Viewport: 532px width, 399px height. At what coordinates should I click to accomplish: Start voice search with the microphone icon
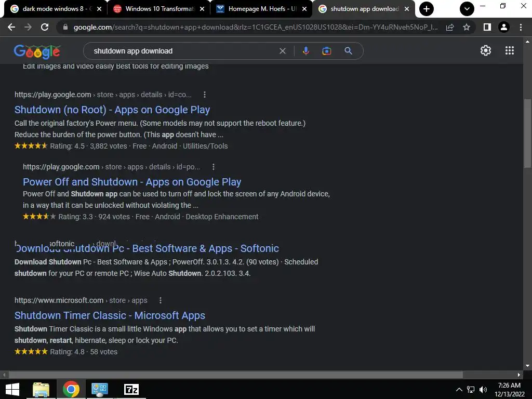click(305, 51)
